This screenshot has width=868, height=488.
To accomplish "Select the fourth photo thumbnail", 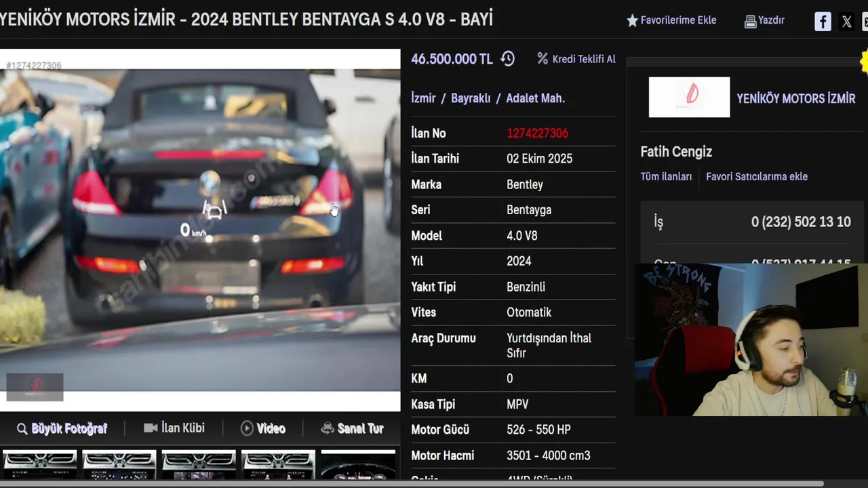I will click(278, 465).
